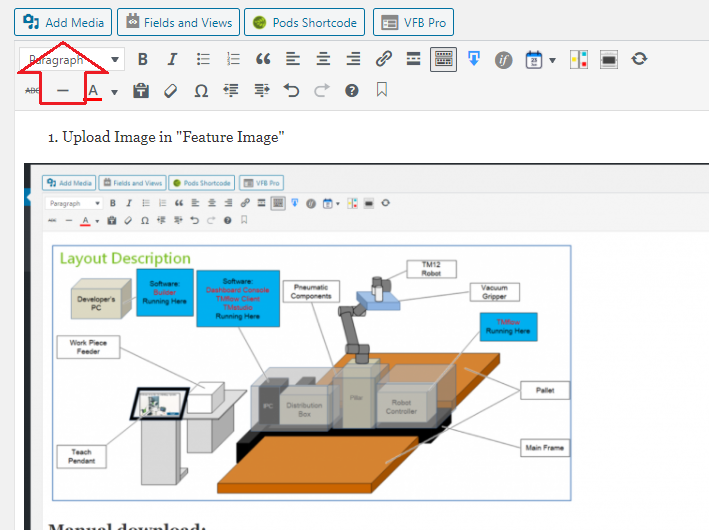Viewport: 709px width, 530px height.
Task: Click the colored squares toolbar icon
Action: tap(579, 60)
